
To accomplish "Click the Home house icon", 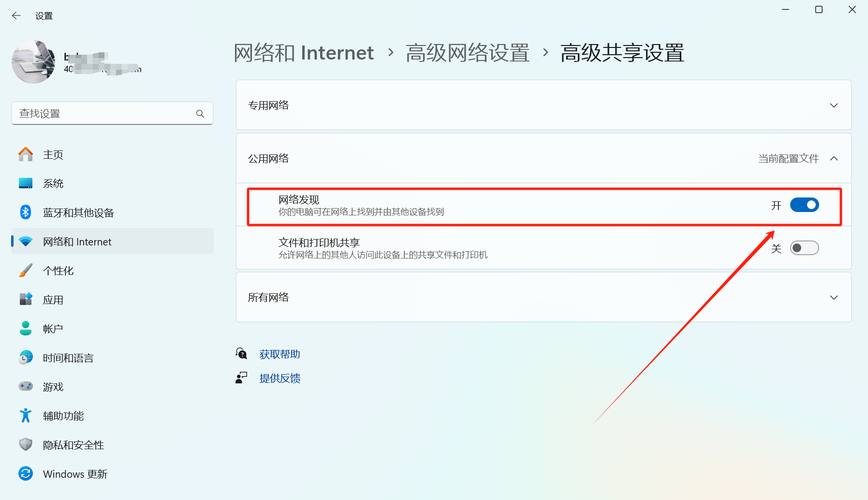I will point(26,154).
